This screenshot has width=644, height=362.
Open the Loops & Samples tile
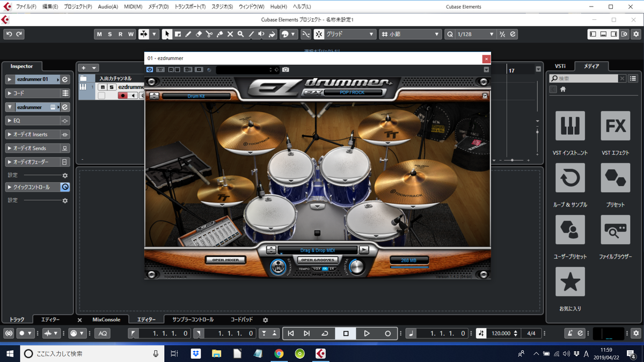[x=570, y=178]
